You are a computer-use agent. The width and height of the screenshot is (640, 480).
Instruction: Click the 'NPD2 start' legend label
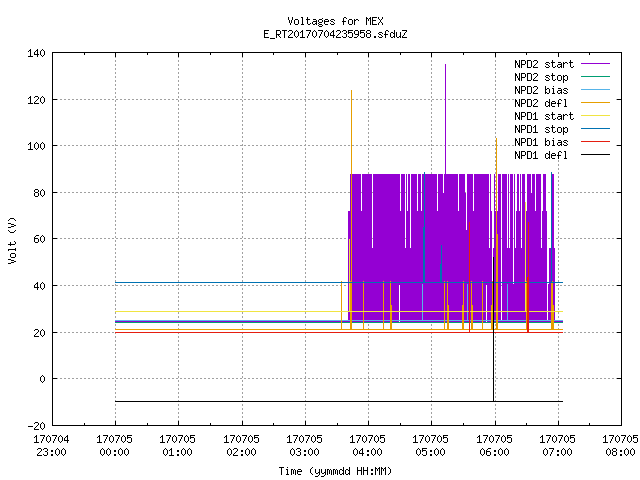[x=544, y=64]
